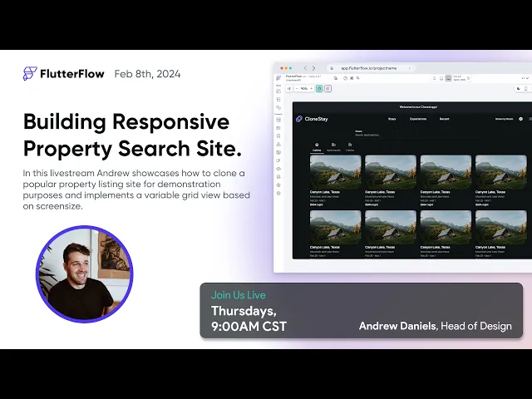
Task: Select the Apartments category tab
Action: [x=333, y=147]
